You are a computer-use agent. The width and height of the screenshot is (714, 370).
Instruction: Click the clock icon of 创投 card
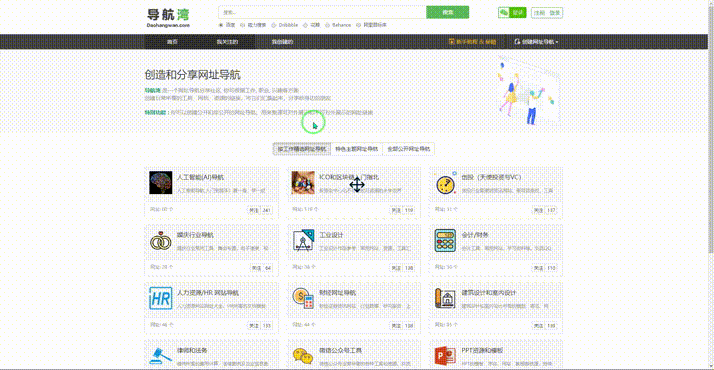click(x=446, y=183)
